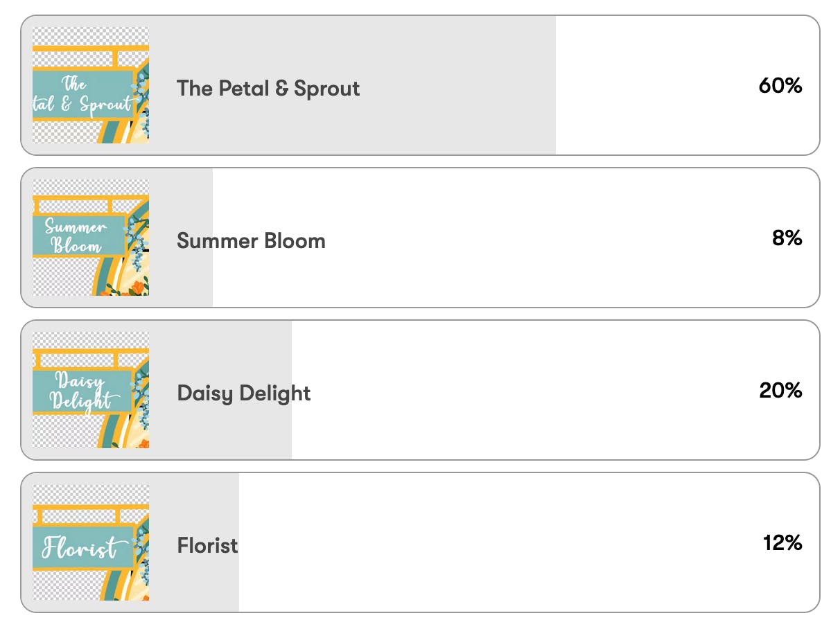Select the Florist option label
Image resolution: width=840 pixels, height=629 pixels.
[207, 546]
